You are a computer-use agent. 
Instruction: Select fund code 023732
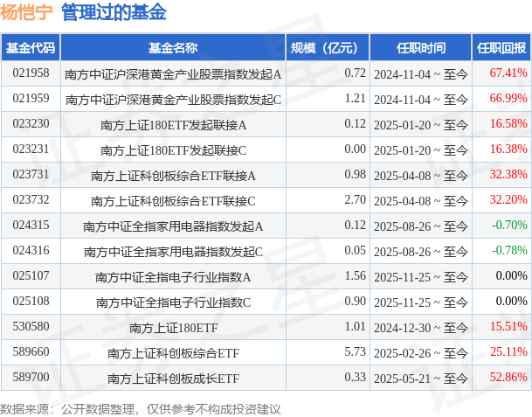coord(31,199)
